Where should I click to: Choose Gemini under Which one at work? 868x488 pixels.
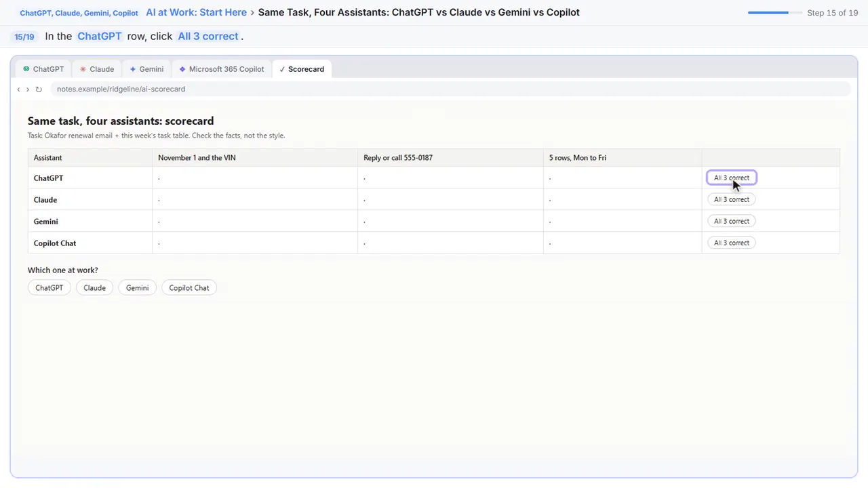[x=137, y=288]
